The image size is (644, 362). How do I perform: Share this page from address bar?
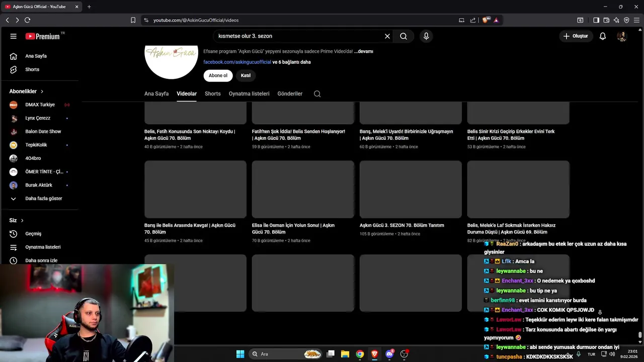(x=473, y=20)
